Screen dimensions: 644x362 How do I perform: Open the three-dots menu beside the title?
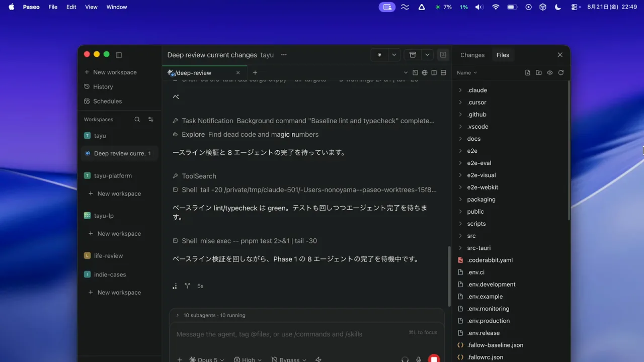[284, 55]
